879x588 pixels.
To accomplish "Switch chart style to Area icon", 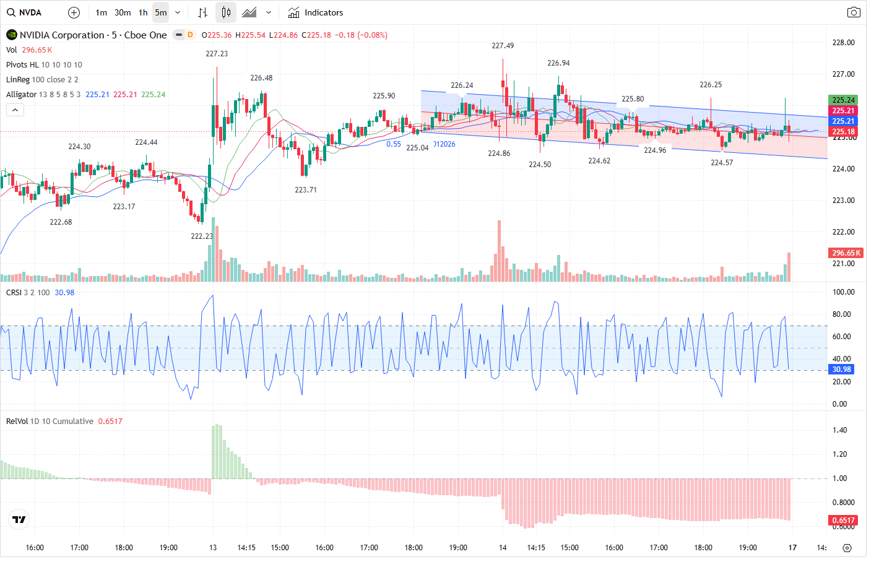I will point(249,12).
